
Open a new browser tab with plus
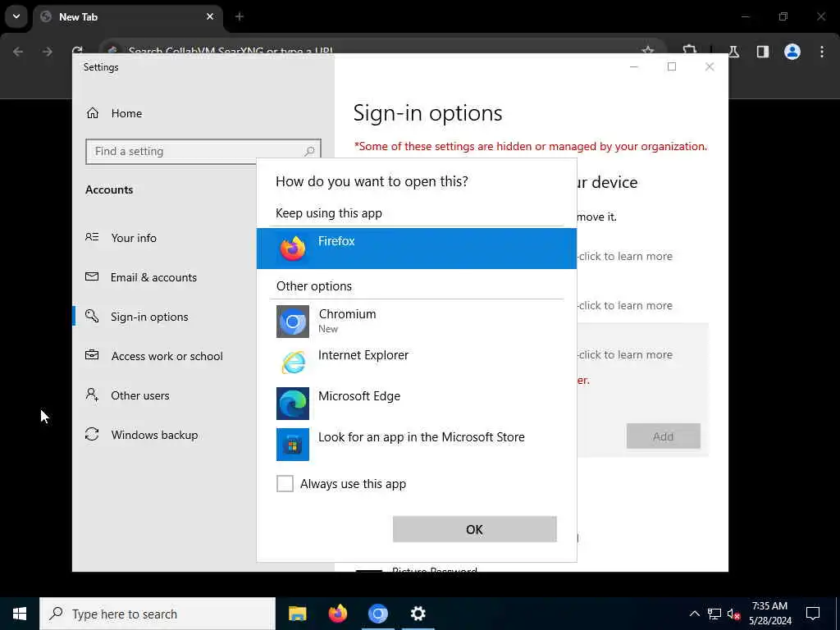pyautogui.click(x=240, y=16)
